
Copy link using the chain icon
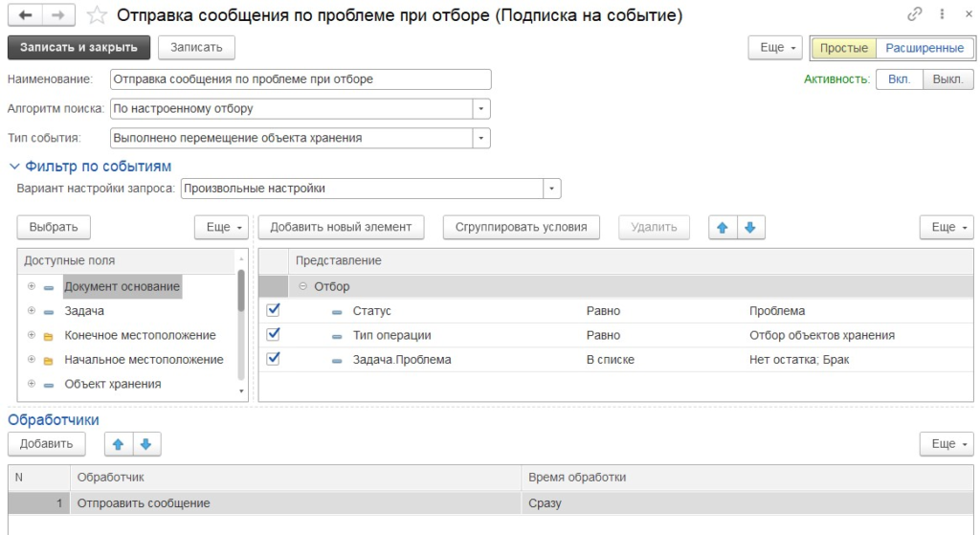914,15
